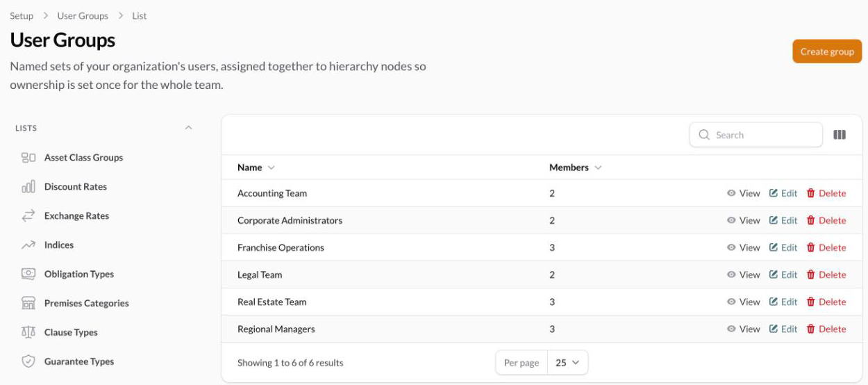Click the eye icon for Corporate Administrators
The width and height of the screenshot is (868, 385).
coord(731,220)
